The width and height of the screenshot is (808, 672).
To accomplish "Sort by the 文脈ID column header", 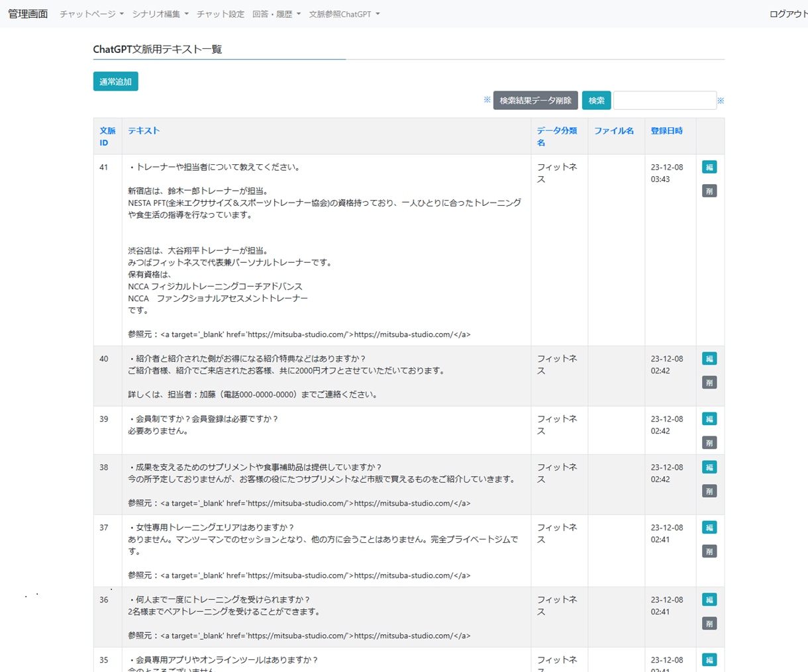I will 107,136.
